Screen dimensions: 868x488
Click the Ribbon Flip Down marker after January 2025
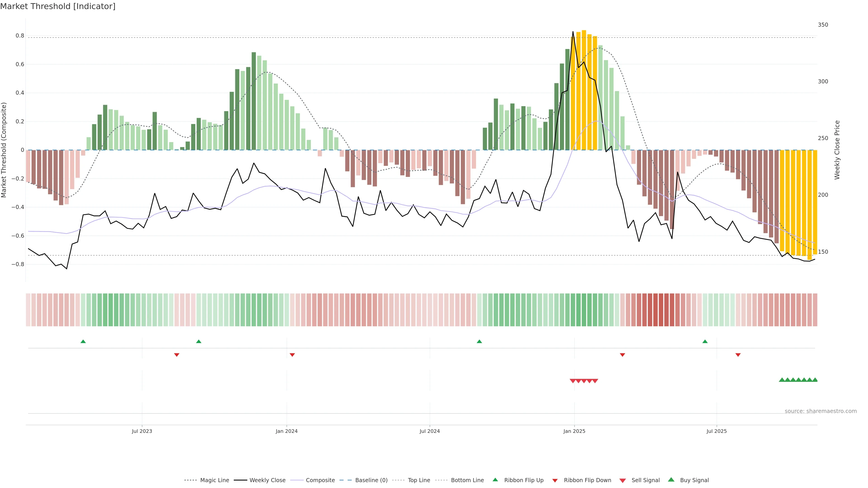(x=622, y=355)
